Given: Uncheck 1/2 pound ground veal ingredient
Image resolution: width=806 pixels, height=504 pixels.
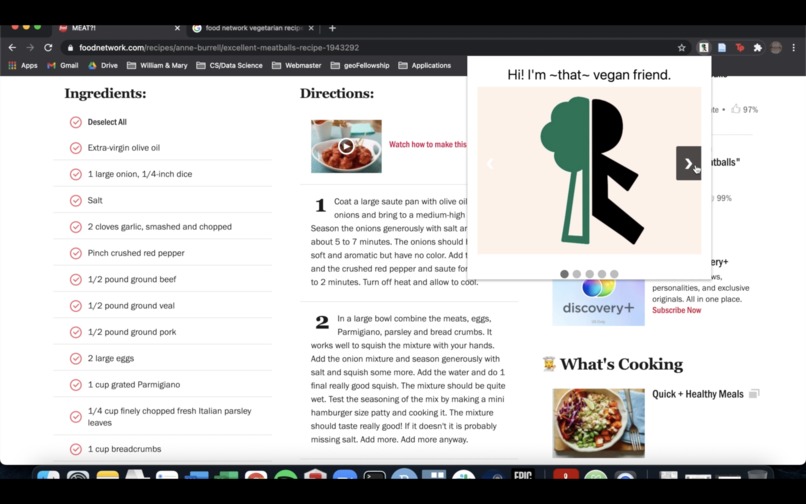Looking at the screenshot, I should click(x=76, y=306).
